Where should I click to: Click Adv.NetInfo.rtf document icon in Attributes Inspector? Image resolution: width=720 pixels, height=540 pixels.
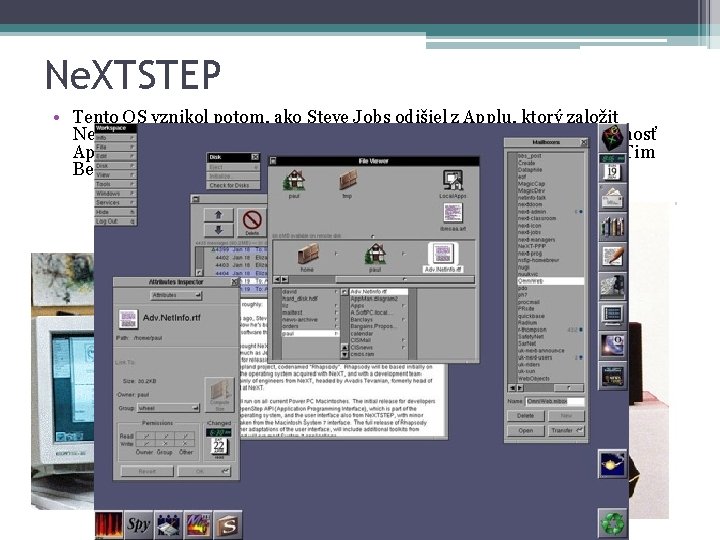tap(128, 318)
